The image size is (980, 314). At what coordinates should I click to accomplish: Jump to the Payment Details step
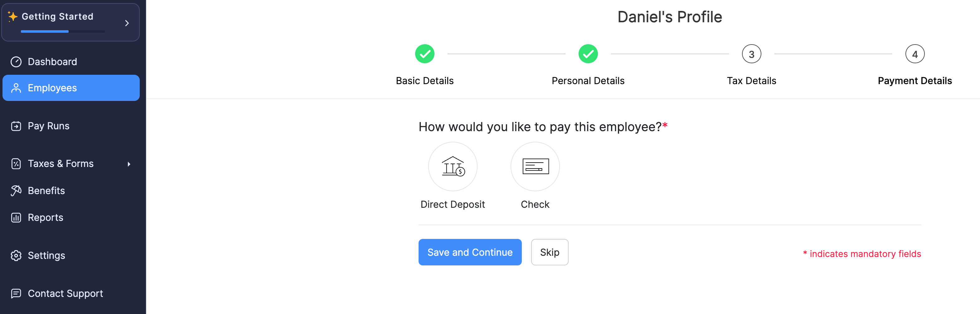click(x=915, y=54)
